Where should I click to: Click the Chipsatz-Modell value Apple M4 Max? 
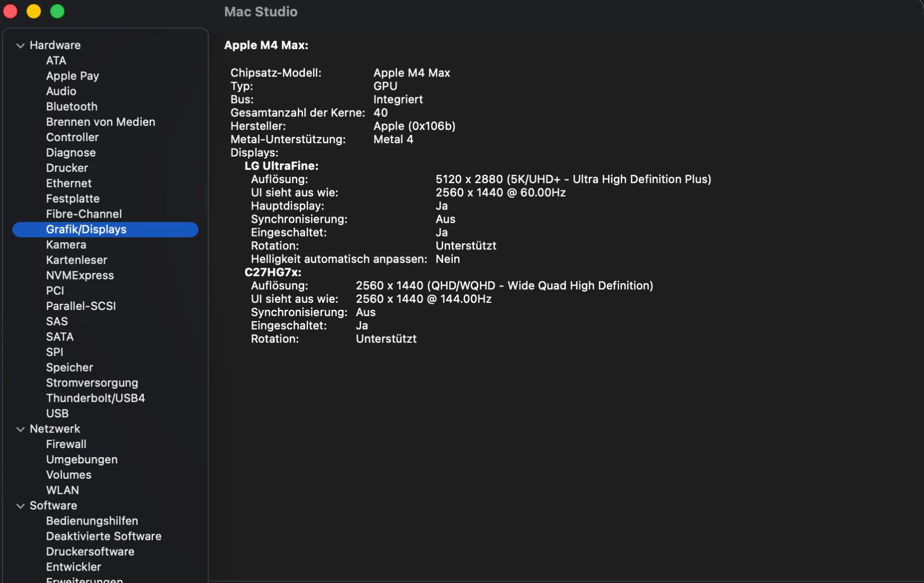click(412, 73)
